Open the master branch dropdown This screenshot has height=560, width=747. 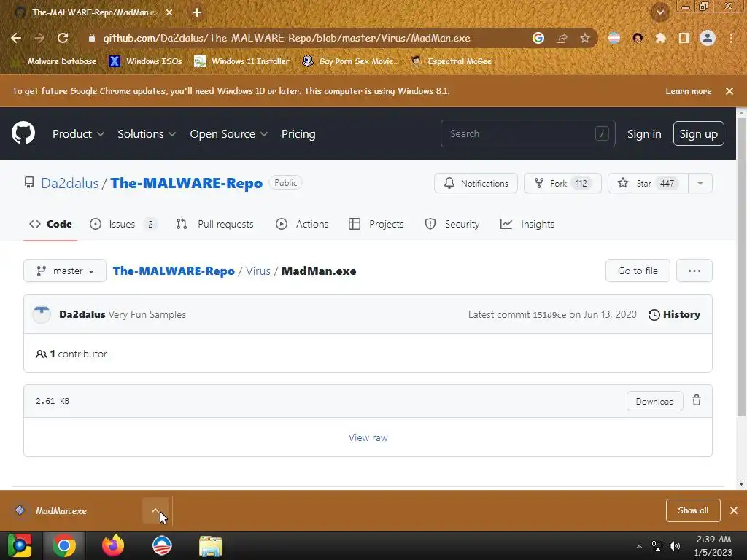[65, 271]
